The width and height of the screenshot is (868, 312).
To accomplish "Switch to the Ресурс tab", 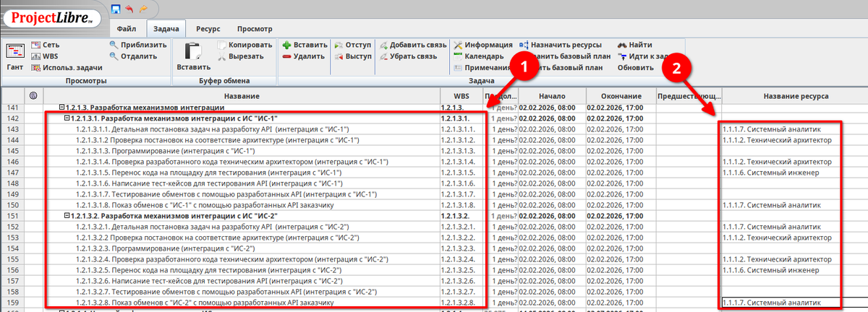I will [x=208, y=29].
